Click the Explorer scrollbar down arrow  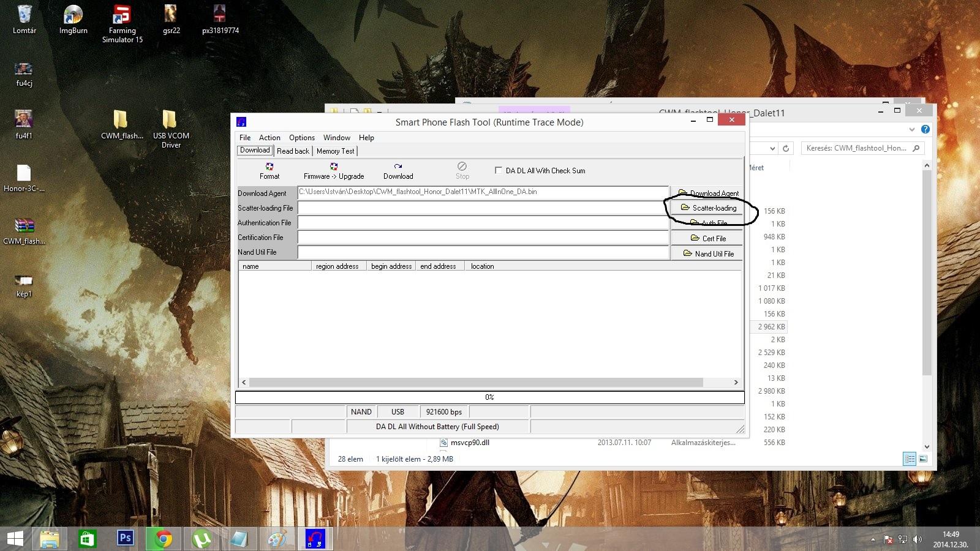coord(927,447)
